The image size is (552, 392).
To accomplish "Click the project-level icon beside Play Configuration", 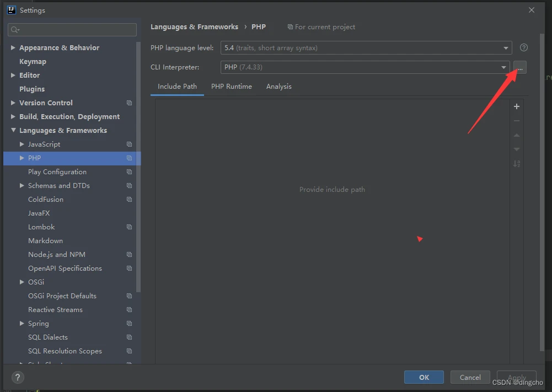I will click(129, 171).
